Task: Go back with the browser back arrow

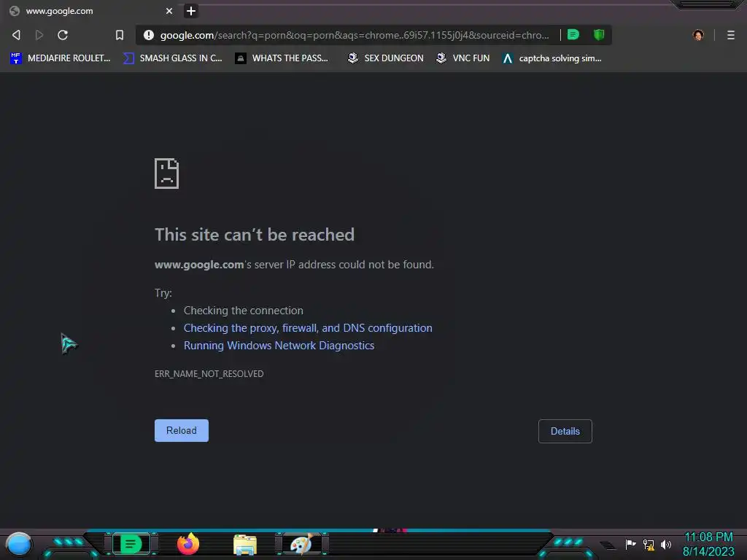Action: (16, 35)
